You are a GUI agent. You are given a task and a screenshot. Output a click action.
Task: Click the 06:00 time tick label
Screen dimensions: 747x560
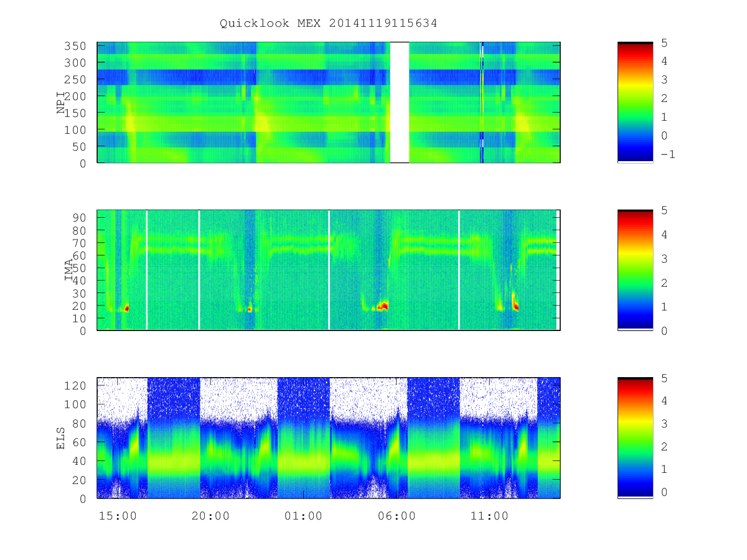click(x=397, y=516)
